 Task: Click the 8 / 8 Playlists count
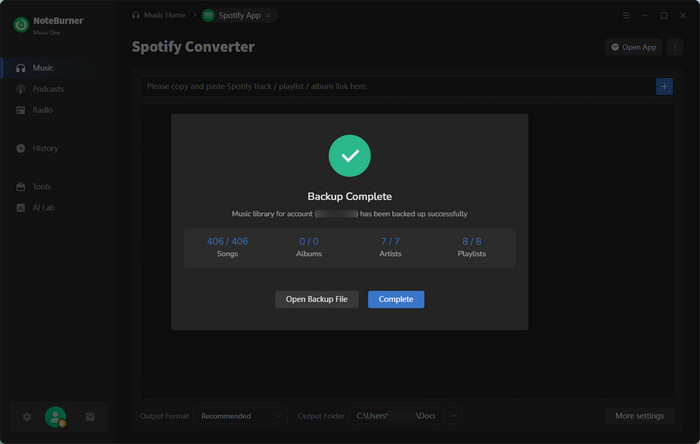[x=472, y=241]
